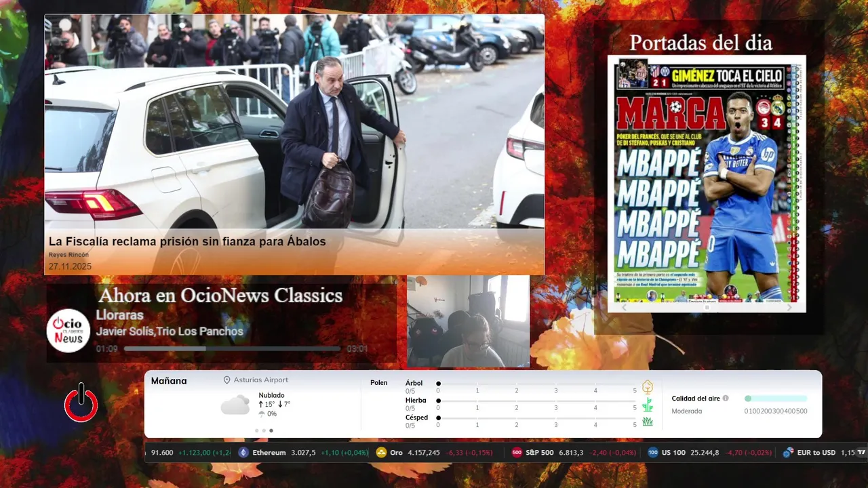
Task: Click the ticker price "91.600"
Action: tap(162, 453)
